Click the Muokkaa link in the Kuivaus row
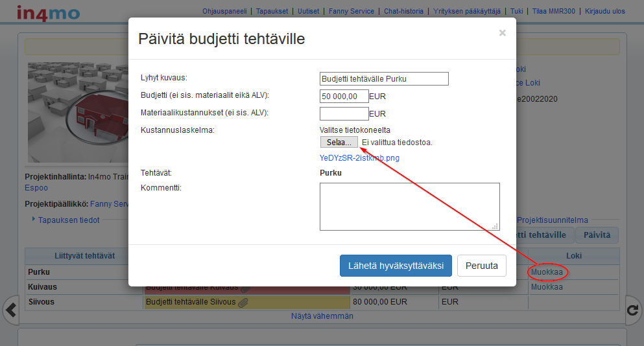Screen dimensions: 644x346 coord(547,286)
